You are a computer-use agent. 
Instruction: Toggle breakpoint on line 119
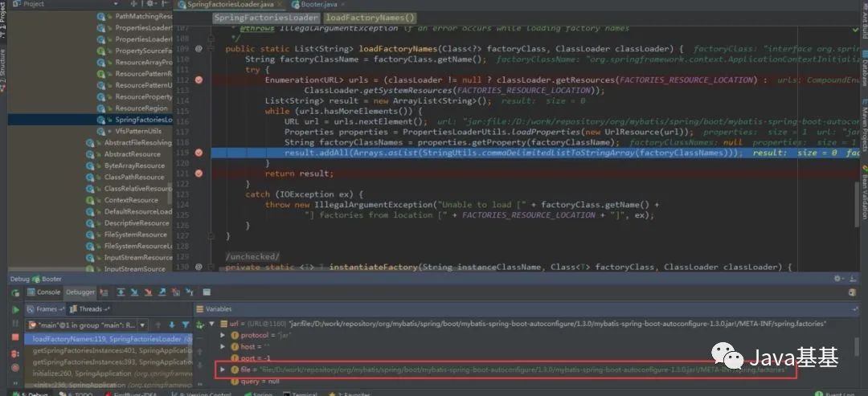tap(199, 153)
